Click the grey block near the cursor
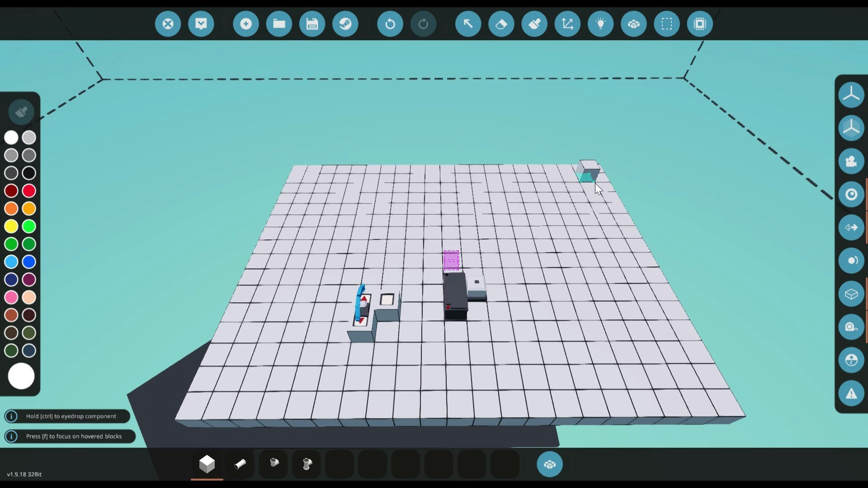Image resolution: width=868 pixels, height=488 pixels. point(588,171)
